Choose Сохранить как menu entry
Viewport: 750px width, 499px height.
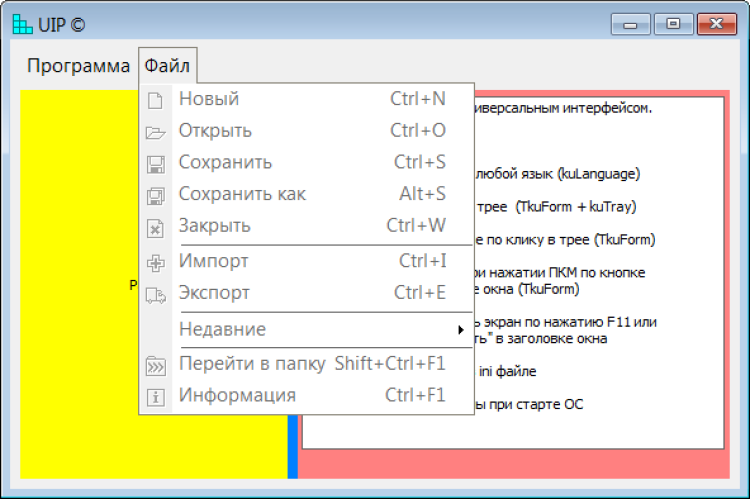(x=242, y=194)
